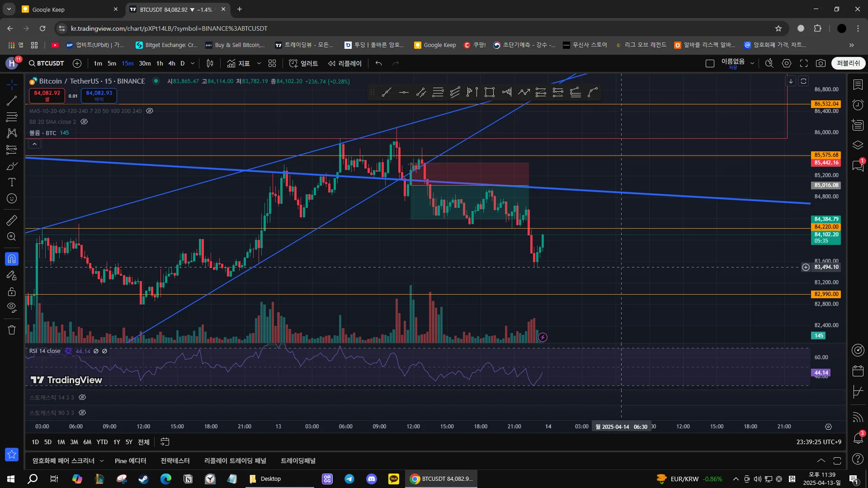The height and width of the screenshot is (488, 868).
Task: Click the 퍼블리쉬 publish button
Action: pyautogui.click(x=848, y=64)
